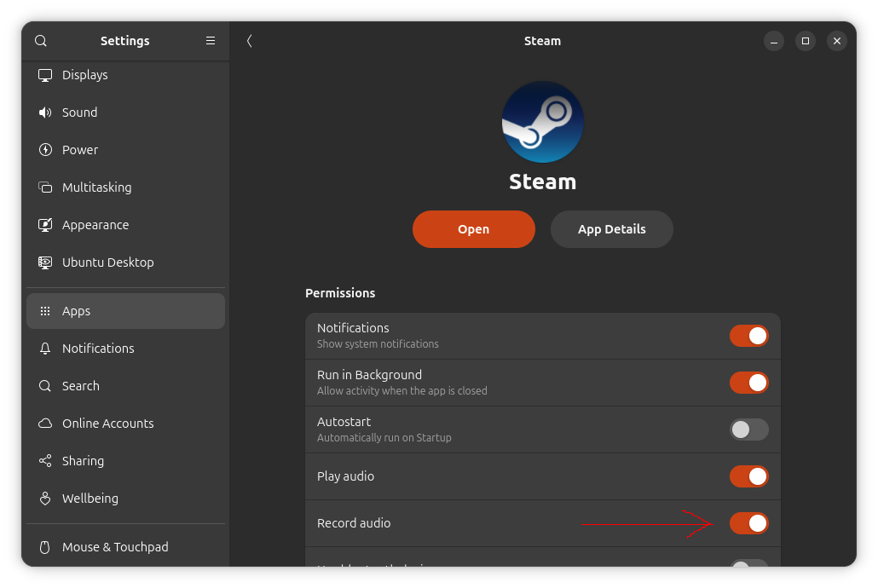
Task: Go back using the back arrow
Action: tap(249, 41)
